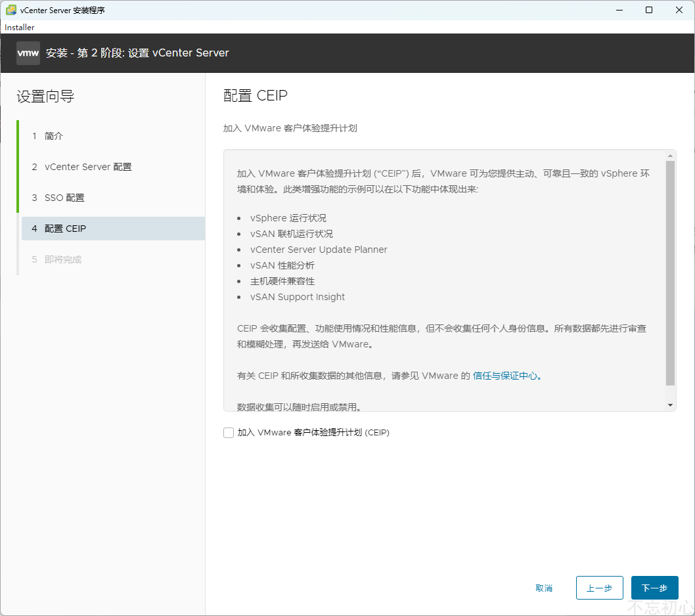Click the 设置向导 sidebar heading
Image resolution: width=695 pixels, height=616 pixels.
coord(45,96)
